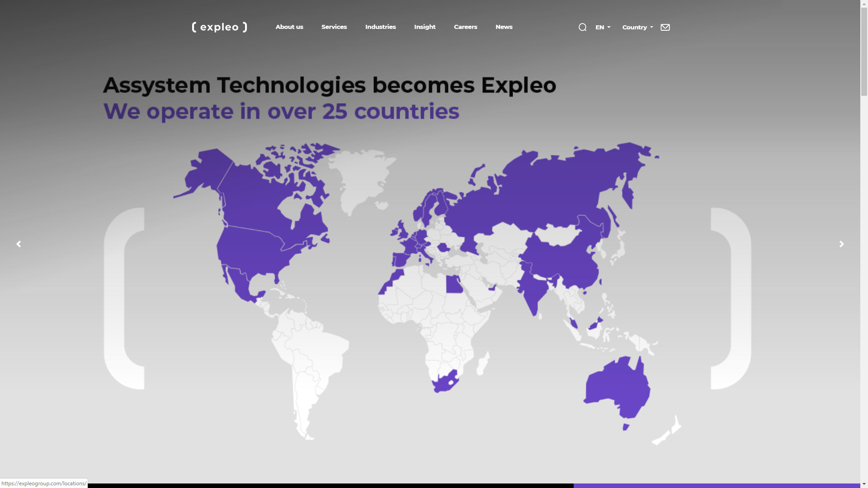Advance carousel with right arrow
Viewport: 868px width, 488px height.
[x=841, y=244]
